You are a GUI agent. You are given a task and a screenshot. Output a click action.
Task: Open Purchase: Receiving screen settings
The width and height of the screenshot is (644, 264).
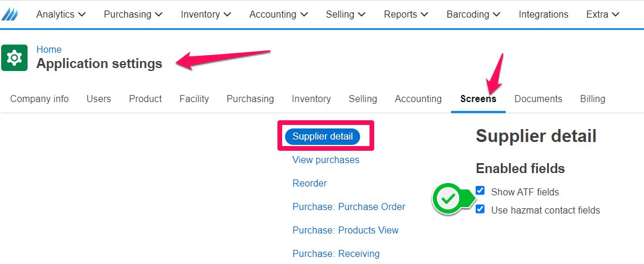point(336,254)
